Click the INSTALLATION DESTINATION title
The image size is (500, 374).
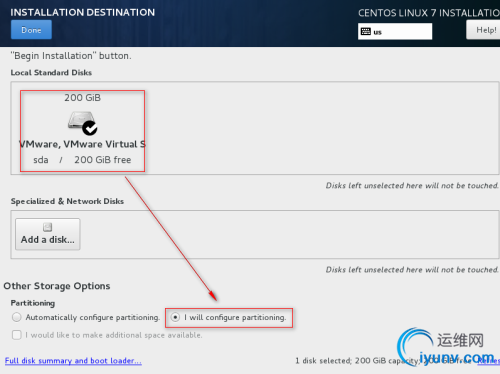point(82,12)
